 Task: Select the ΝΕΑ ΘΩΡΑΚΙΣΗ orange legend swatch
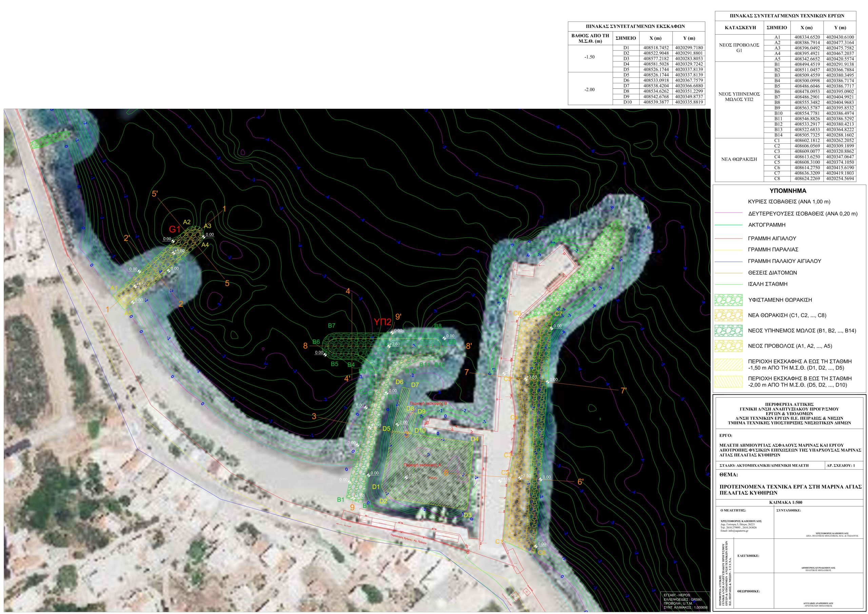pyautogui.click(x=729, y=315)
